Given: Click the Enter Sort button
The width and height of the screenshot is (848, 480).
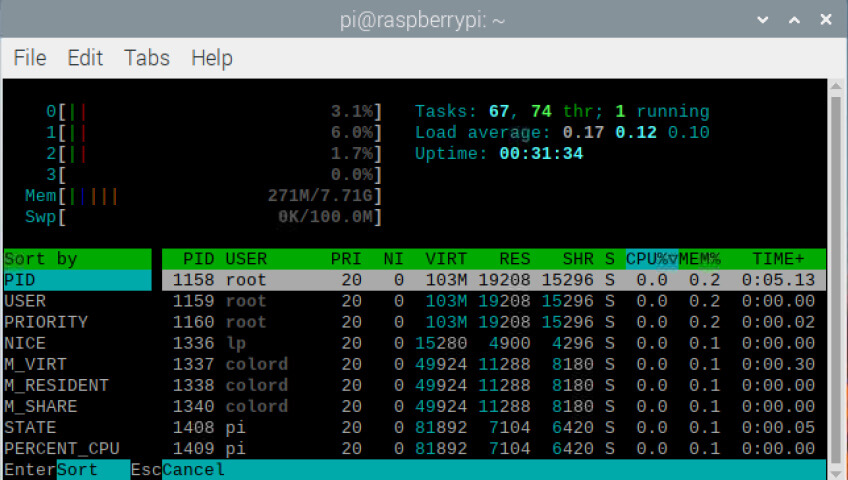Looking at the screenshot, I should 67,469.
